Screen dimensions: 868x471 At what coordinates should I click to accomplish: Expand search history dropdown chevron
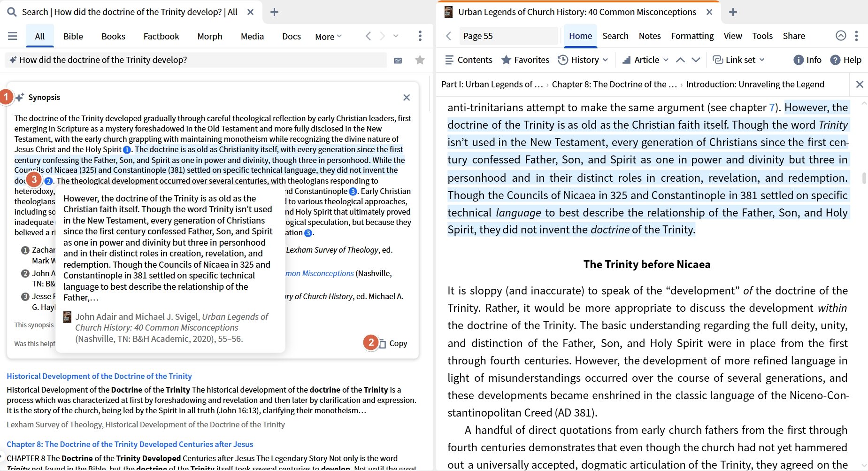coord(396,36)
